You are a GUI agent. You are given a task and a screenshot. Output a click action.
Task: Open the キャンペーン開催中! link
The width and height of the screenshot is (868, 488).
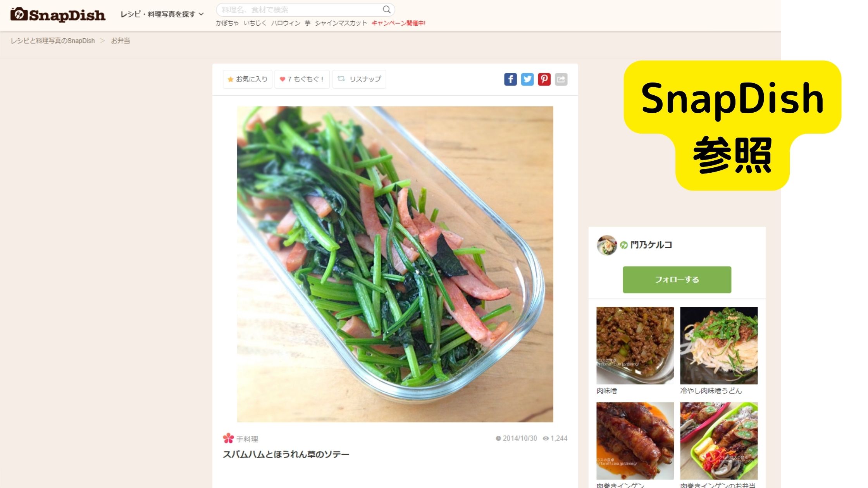coord(398,23)
